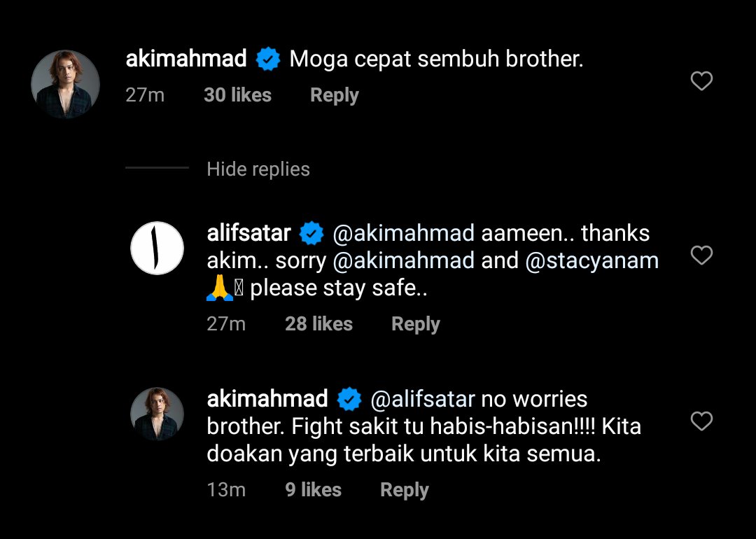The image size is (756, 539).
Task: Collapse the thread with Hide replies
Action: (258, 169)
